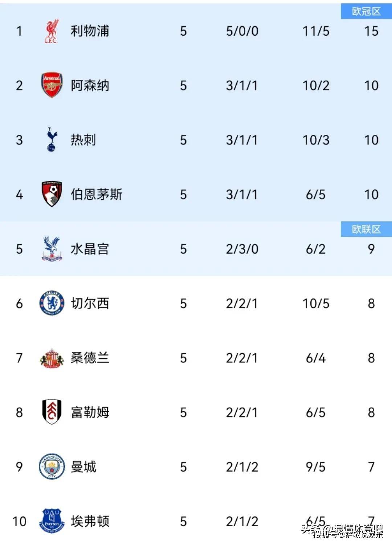Viewport: 392px width, 543px height.
Task: Click Chelsea's 10/5 goals record
Action: tap(316, 304)
